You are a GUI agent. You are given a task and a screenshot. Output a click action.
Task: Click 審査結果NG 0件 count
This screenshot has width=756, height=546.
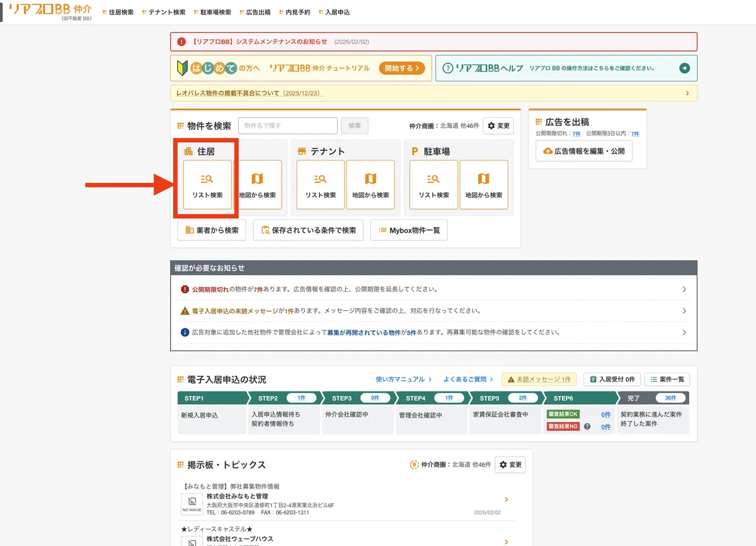605,427
